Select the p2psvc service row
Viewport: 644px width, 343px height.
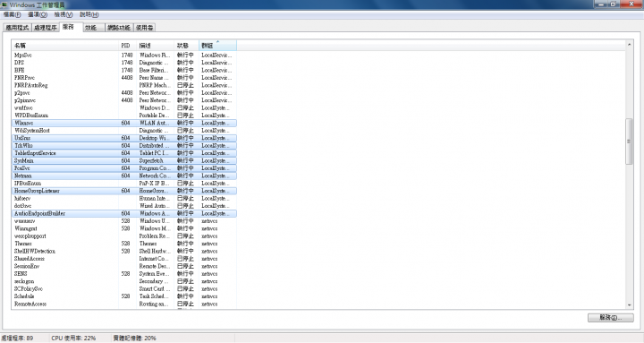click(124, 93)
